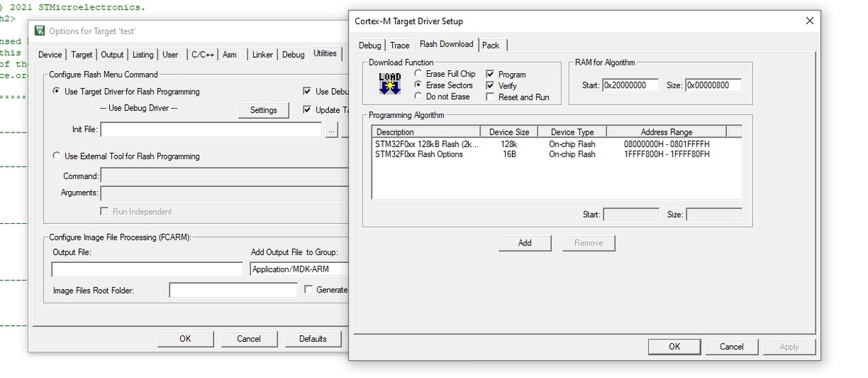Click the RAM for Algorithm Start field
Screen dimensions: 868x378
[x=629, y=85]
